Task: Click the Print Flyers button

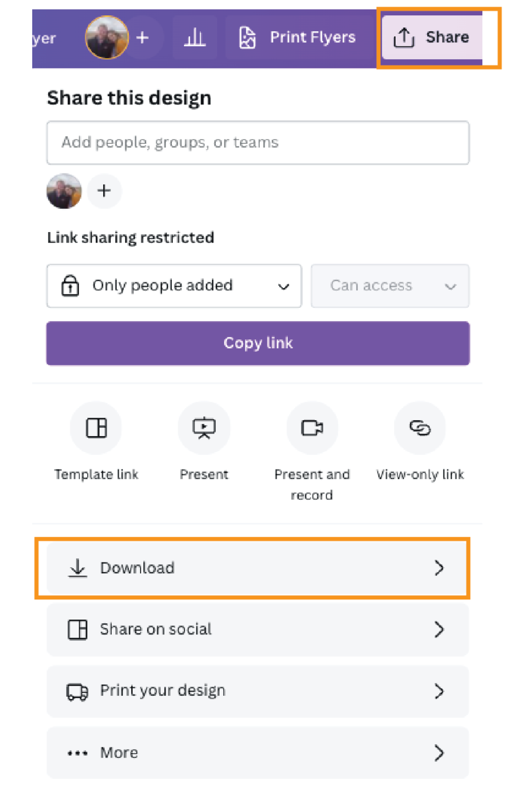Action: (x=298, y=38)
